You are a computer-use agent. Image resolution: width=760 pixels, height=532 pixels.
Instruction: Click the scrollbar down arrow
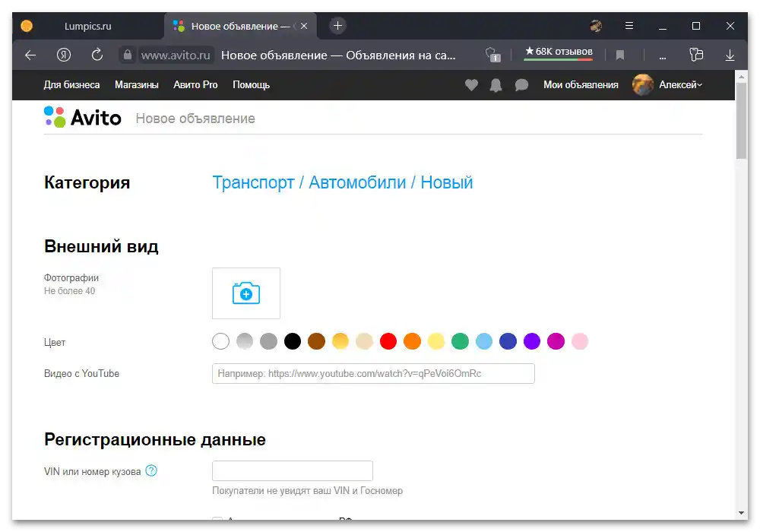click(x=741, y=512)
